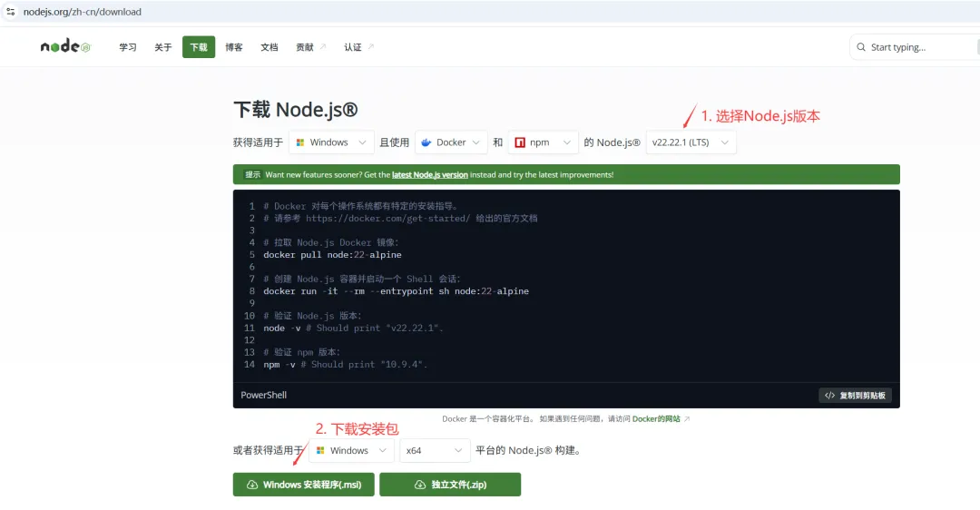
Task: Open the top Windows operating system dropdown
Action: pyautogui.click(x=331, y=142)
